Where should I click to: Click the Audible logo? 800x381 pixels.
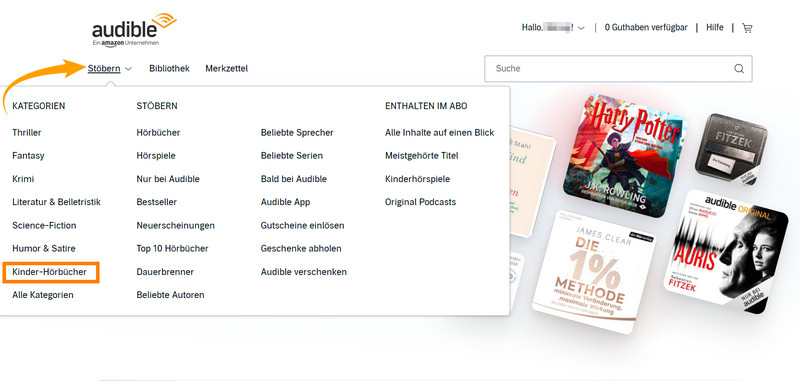click(134, 30)
